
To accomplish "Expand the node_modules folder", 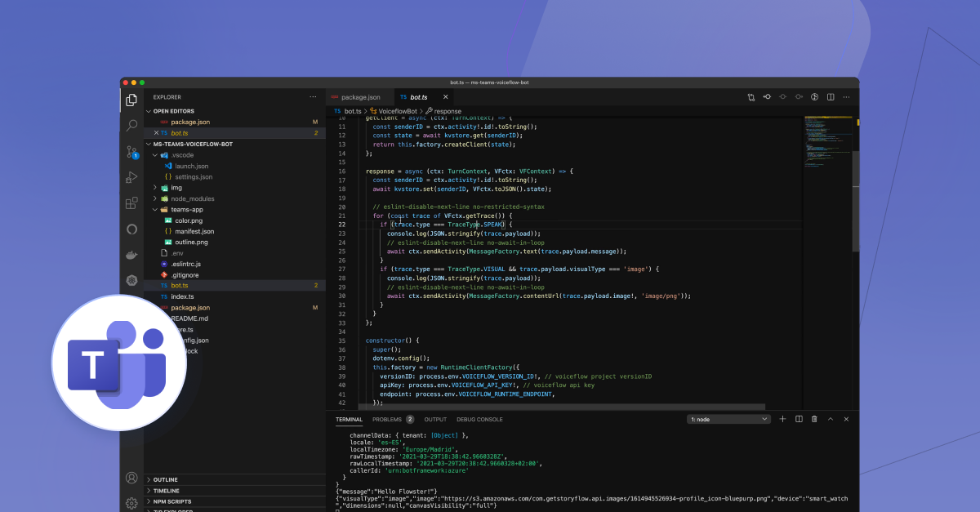I will click(x=155, y=198).
